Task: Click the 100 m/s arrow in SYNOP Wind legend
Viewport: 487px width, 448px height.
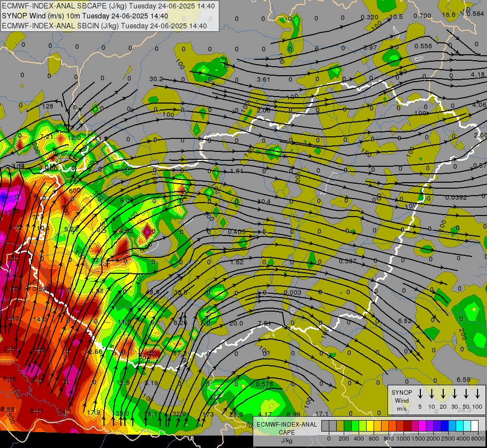Action: (x=478, y=393)
